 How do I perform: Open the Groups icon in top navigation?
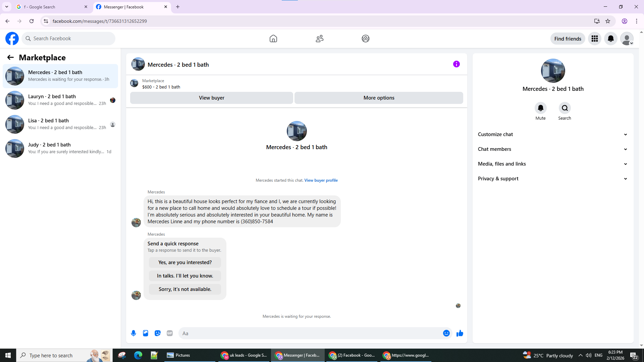[x=366, y=39]
